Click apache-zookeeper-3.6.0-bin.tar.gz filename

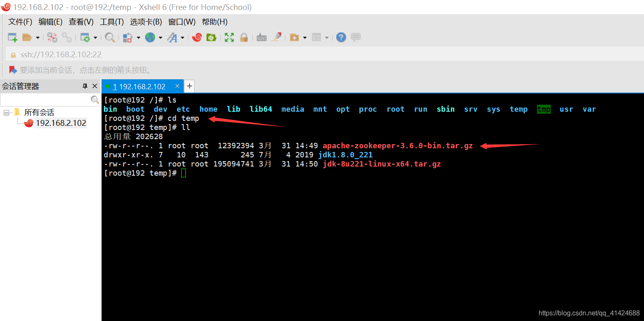pyautogui.click(x=398, y=146)
